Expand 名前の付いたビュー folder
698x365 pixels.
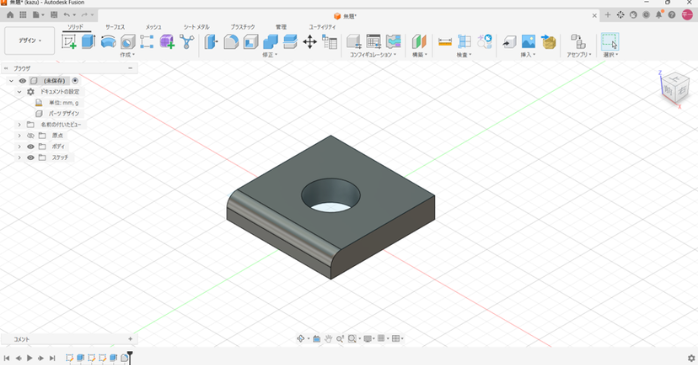(19, 125)
